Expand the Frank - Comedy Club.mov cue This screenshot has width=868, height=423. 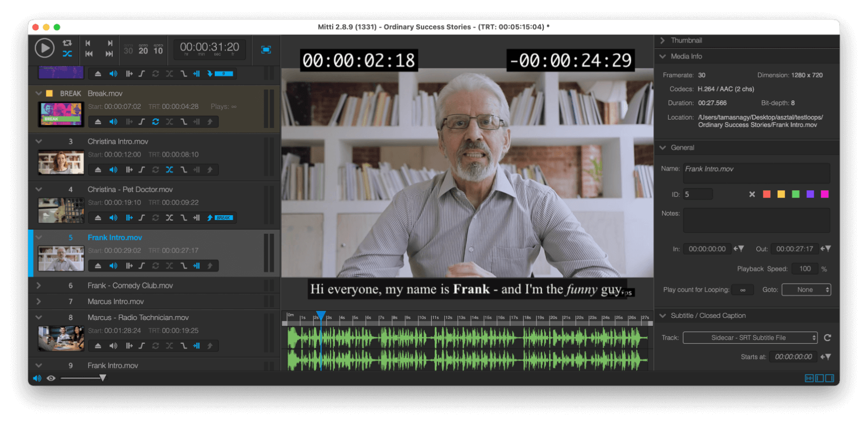coord(39,285)
